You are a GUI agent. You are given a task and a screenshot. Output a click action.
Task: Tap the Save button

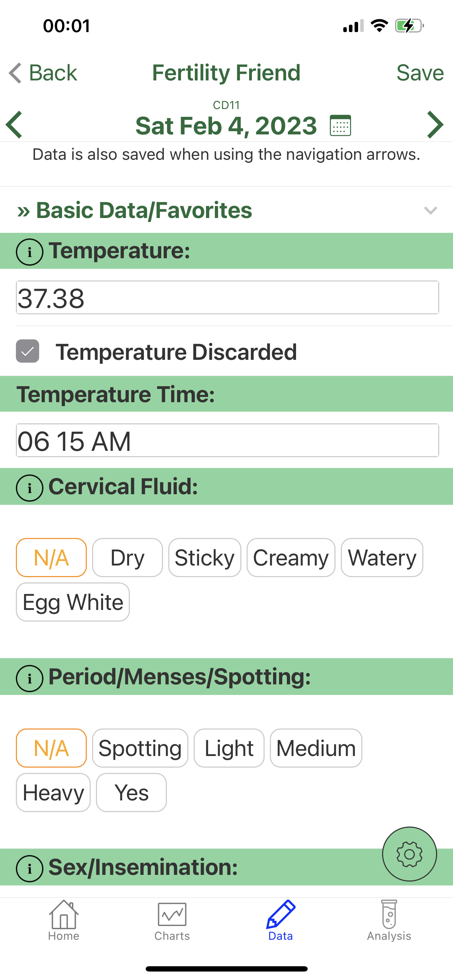[419, 73]
